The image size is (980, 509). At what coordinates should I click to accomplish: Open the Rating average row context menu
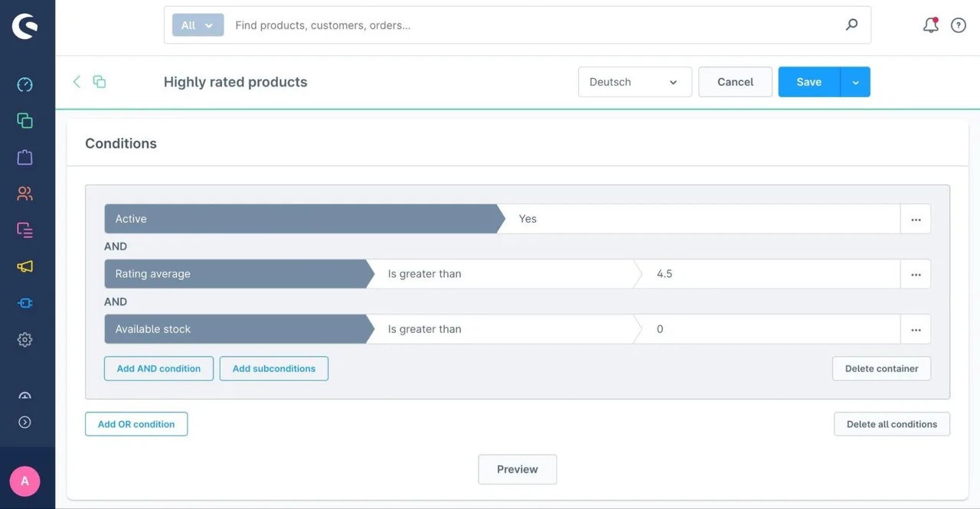pyautogui.click(x=916, y=274)
